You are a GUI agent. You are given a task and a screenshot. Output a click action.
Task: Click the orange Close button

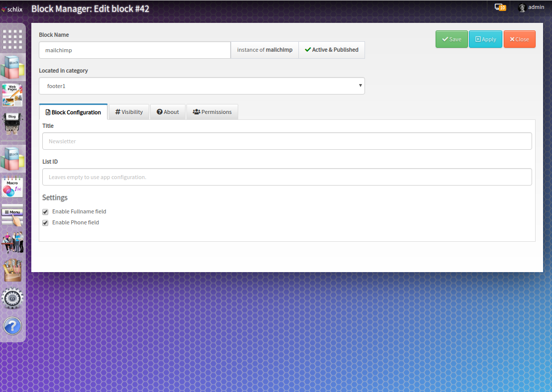click(x=519, y=39)
